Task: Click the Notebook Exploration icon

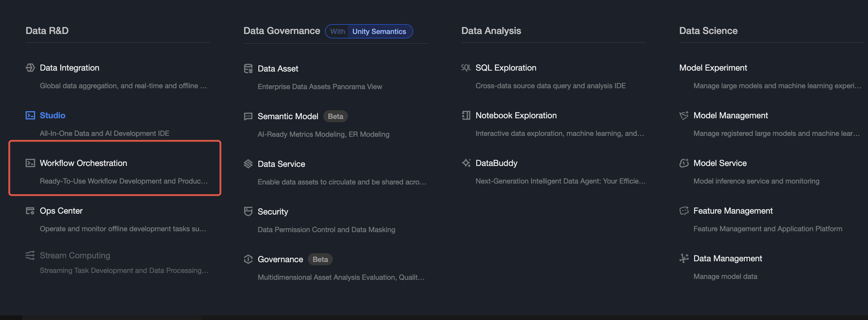Action: [466, 115]
